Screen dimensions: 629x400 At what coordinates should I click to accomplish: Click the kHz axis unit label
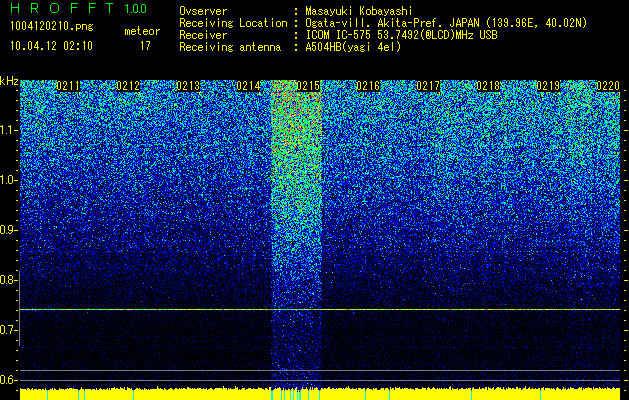pyautogui.click(x=9, y=81)
